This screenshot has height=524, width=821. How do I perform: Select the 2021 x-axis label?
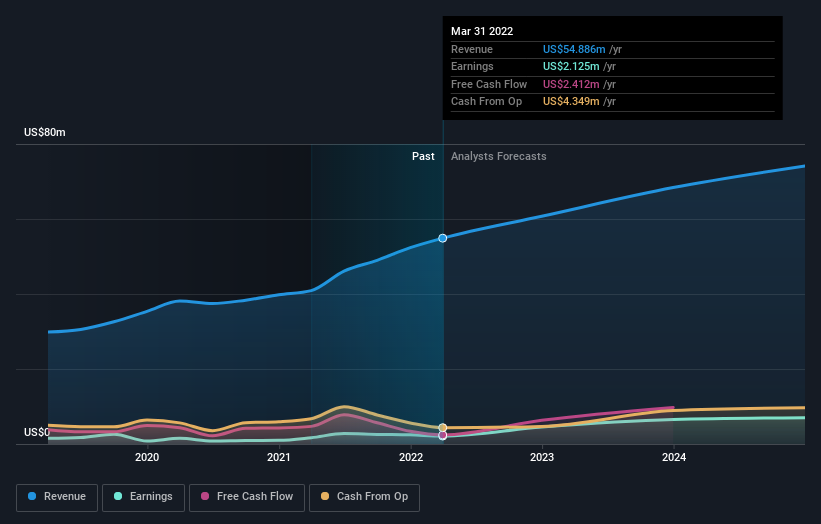(x=279, y=457)
